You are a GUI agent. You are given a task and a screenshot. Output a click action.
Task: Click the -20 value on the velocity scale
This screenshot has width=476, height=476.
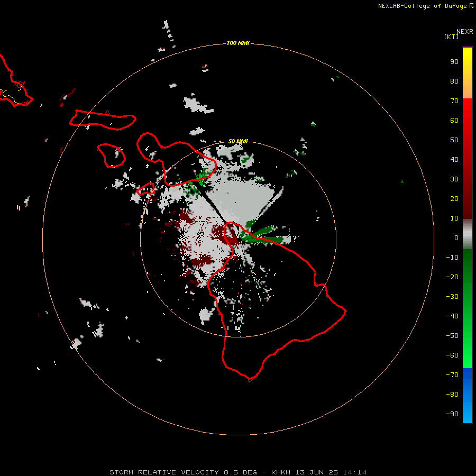coord(452,277)
